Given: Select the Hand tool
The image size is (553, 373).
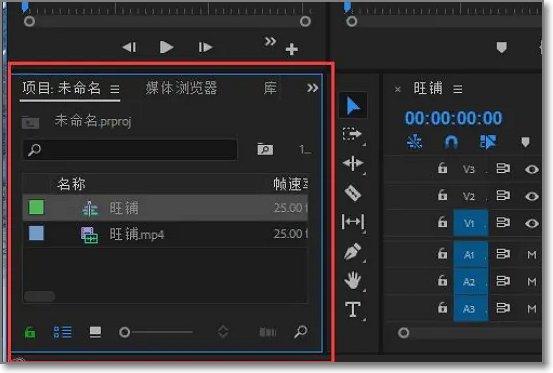Looking at the screenshot, I should coord(353,281).
